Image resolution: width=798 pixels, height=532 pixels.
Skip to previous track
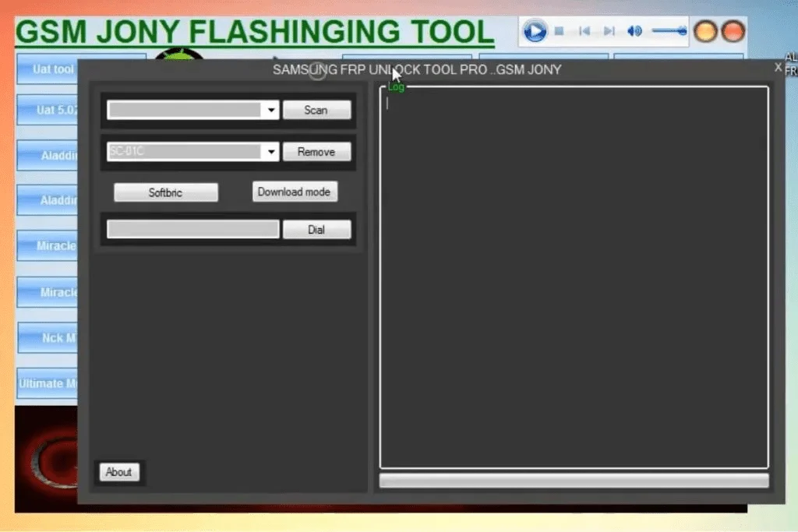584,31
